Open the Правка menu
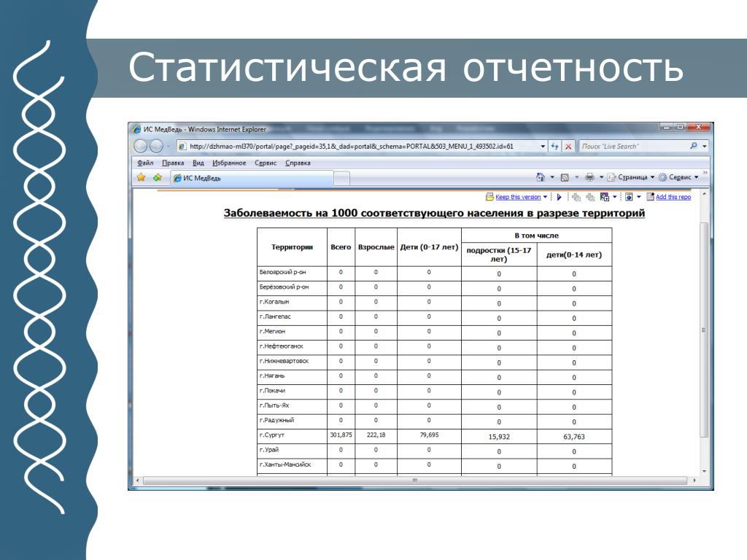Viewport: 747px width, 560px height. coord(173,163)
